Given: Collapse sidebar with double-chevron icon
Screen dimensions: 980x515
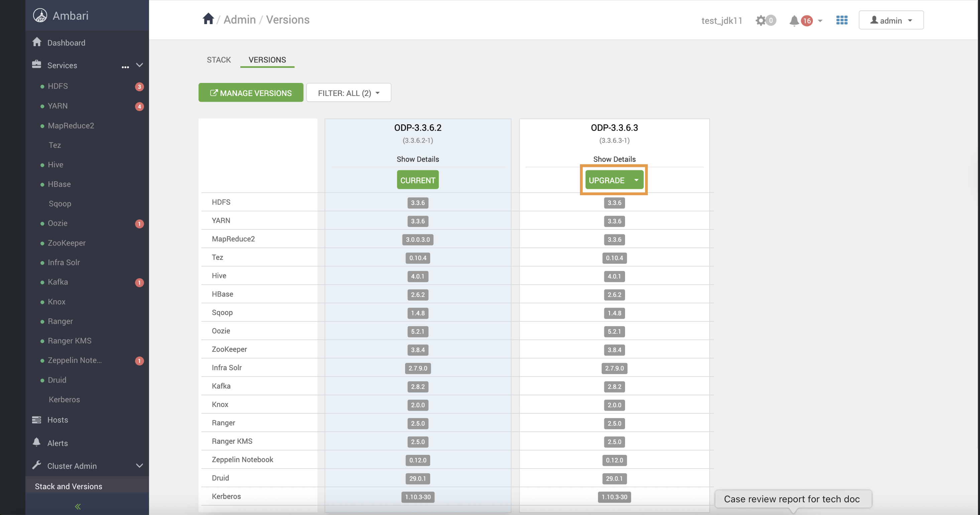Looking at the screenshot, I should click(x=78, y=506).
